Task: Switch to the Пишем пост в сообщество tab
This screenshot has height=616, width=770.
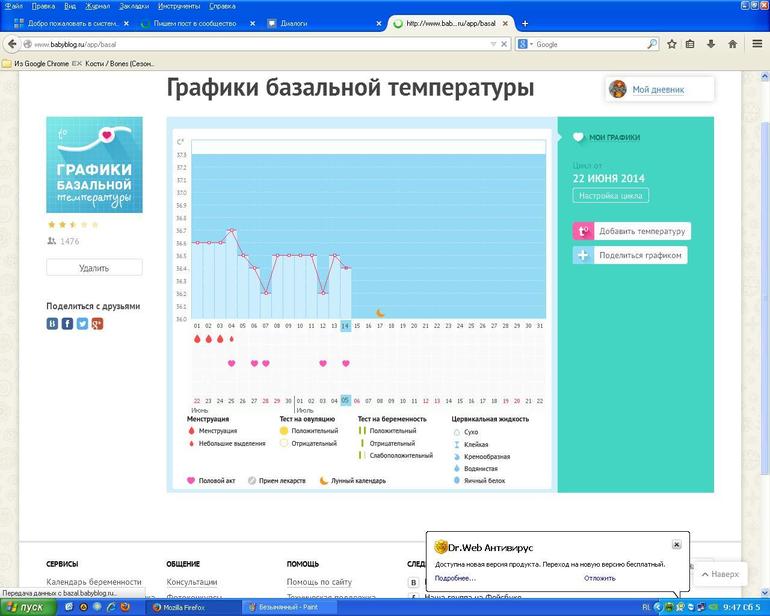Action: [195, 24]
